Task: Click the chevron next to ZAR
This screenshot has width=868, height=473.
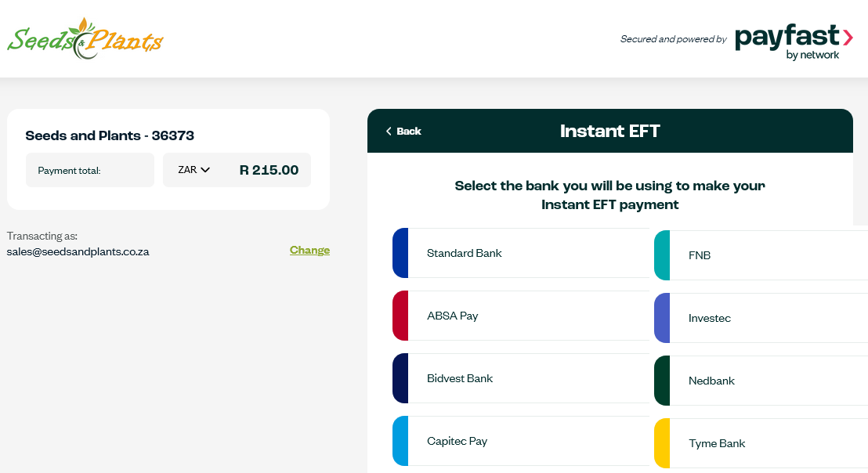Action: pyautogui.click(x=205, y=170)
